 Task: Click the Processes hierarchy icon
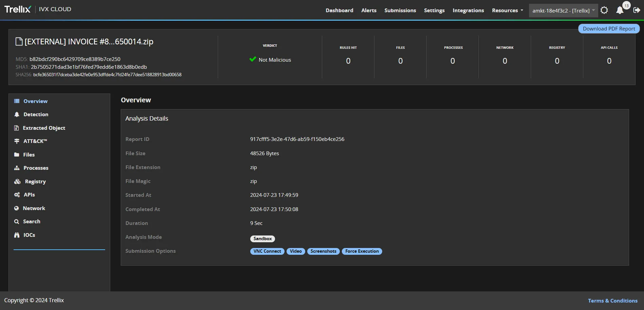tap(17, 168)
